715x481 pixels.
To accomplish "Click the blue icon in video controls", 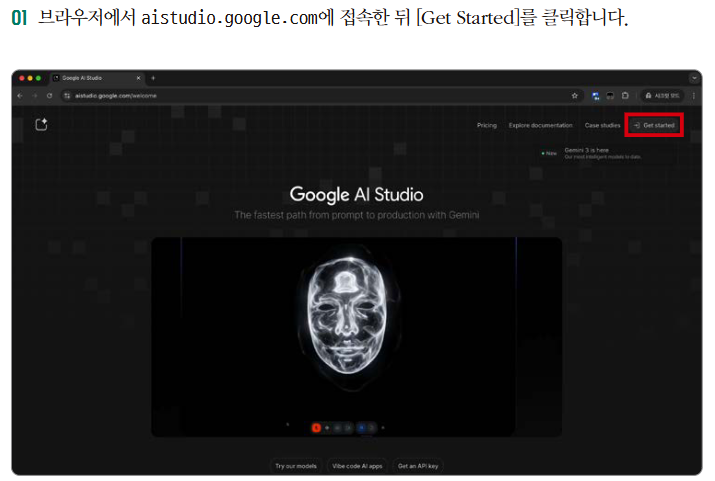I will [x=361, y=428].
